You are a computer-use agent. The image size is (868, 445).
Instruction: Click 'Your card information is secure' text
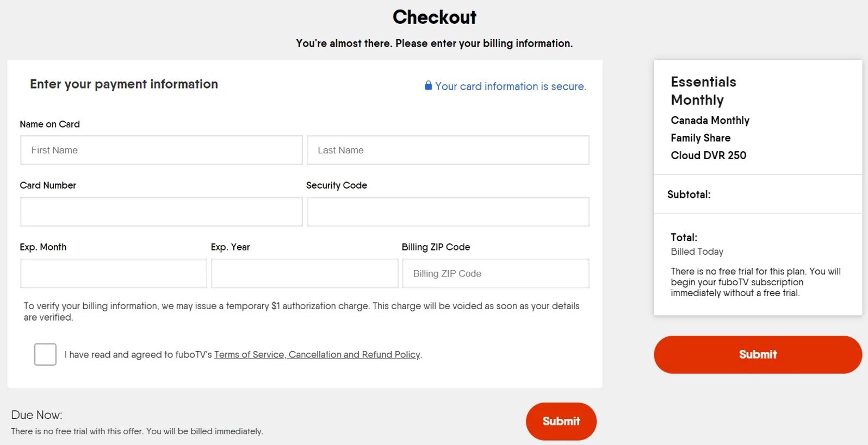(510, 86)
